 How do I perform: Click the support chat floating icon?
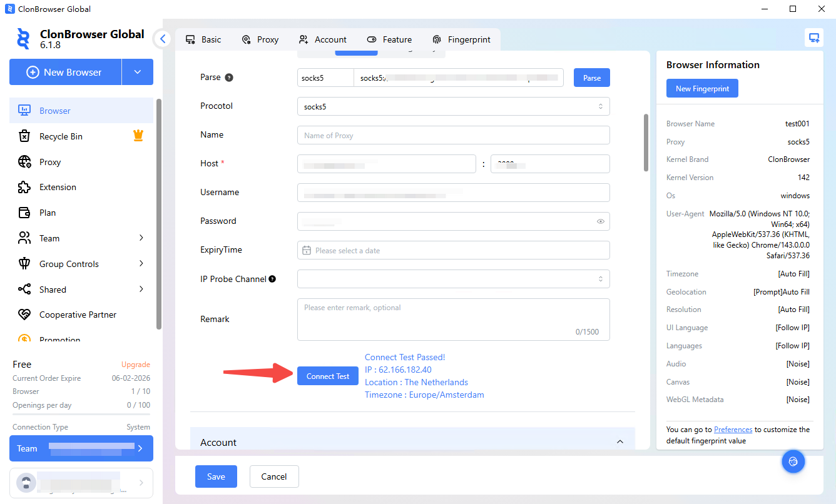tap(793, 461)
